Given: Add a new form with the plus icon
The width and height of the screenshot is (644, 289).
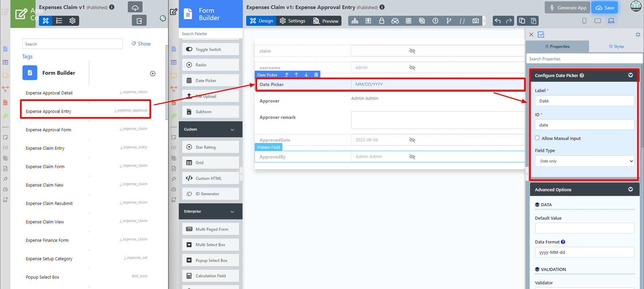Looking at the screenshot, I should point(153,74).
